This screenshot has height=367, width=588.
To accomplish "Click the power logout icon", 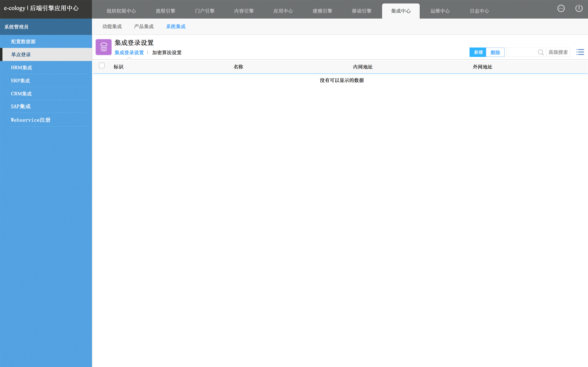I will click(x=579, y=8).
